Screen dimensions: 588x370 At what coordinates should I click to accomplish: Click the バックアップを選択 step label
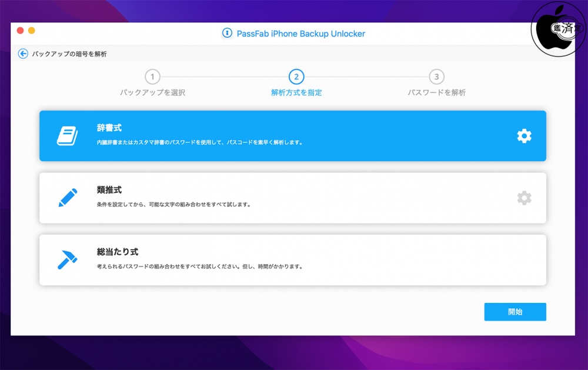click(x=152, y=92)
